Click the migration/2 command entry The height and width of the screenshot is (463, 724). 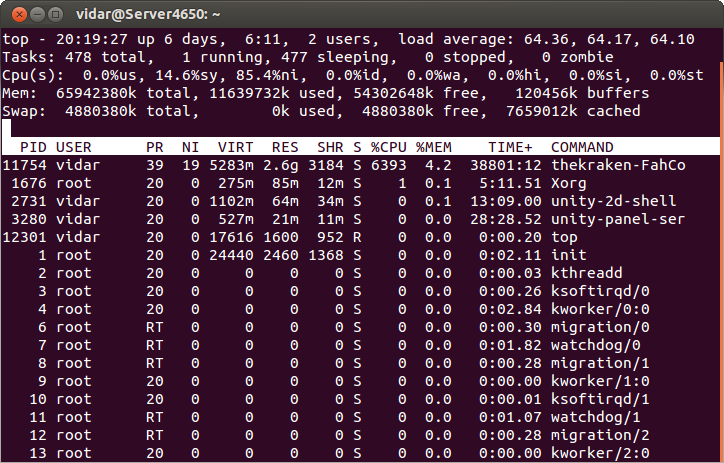pyautogui.click(x=600, y=435)
